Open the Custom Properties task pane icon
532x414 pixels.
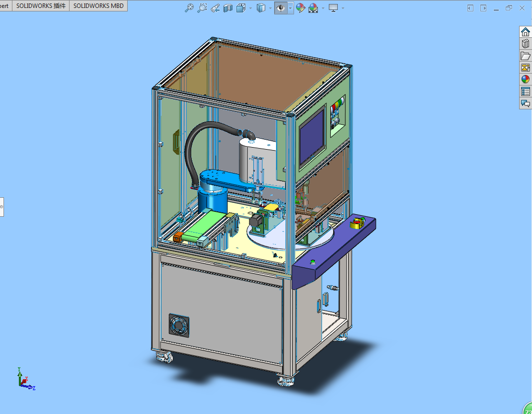click(525, 91)
